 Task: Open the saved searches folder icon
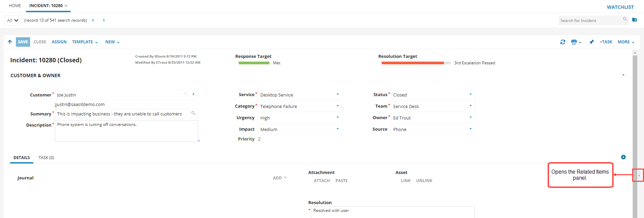pyautogui.click(x=635, y=20)
